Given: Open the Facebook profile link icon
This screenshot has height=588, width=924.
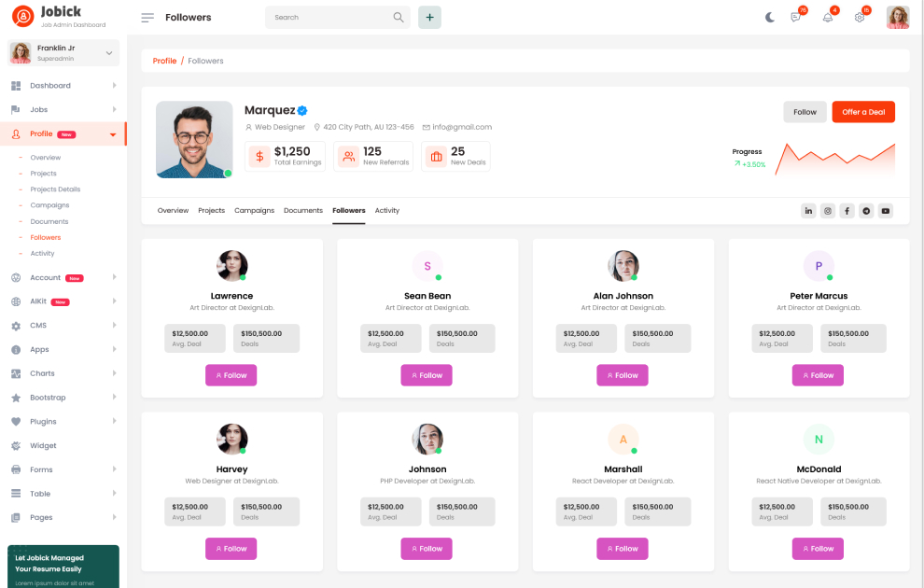Looking at the screenshot, I should pos(847,211).
